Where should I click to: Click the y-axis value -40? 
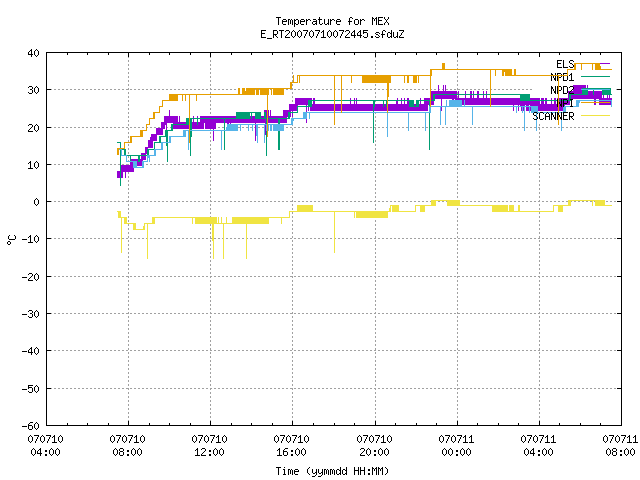pyautogui.click(x=31, y=351)
